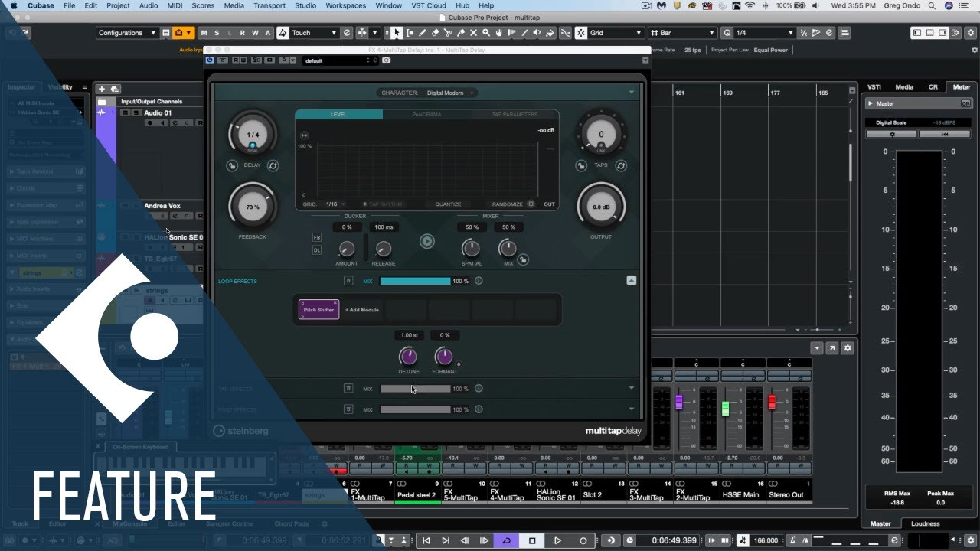Image resolution: width=980 pixels, height=551 pixels.
Task: Click the circular preview play button in plugin
Action: click(427, 242)
